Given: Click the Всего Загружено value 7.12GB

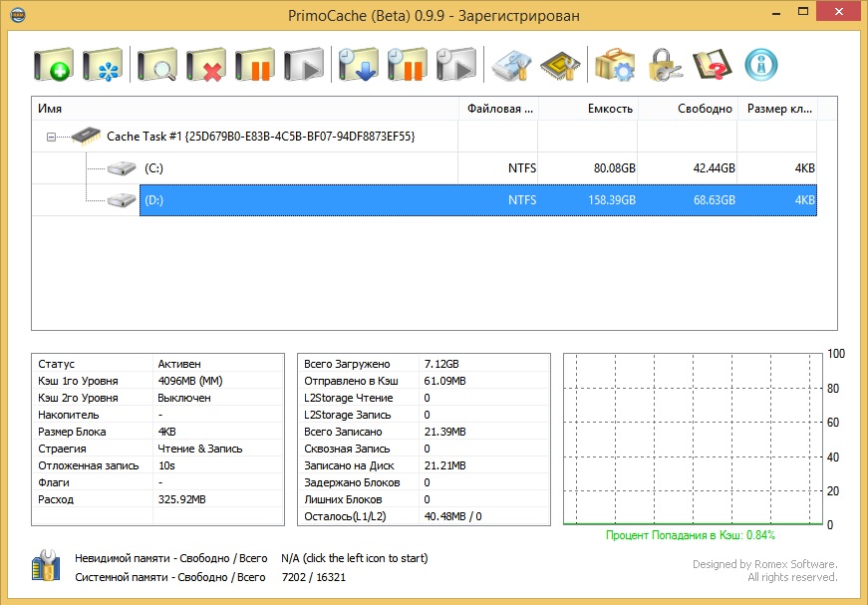Looking at the screenshot, I should pos(441,364).
